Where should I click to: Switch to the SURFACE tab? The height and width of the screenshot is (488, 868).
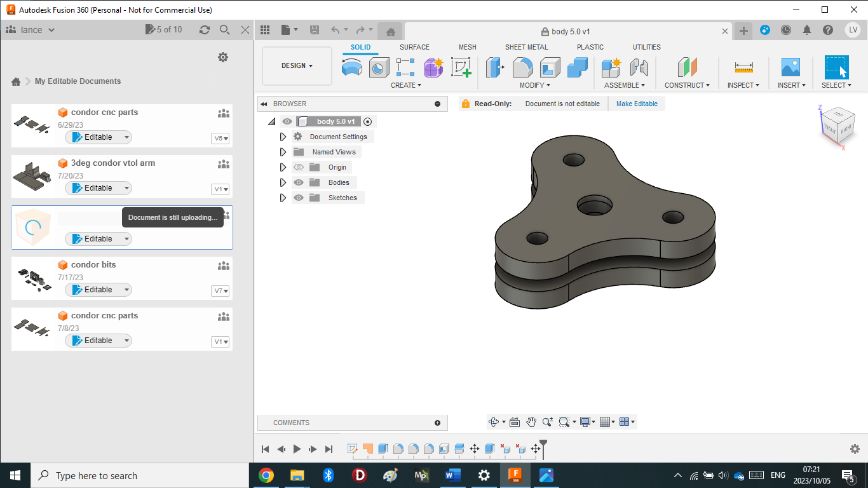coord(414,47)
